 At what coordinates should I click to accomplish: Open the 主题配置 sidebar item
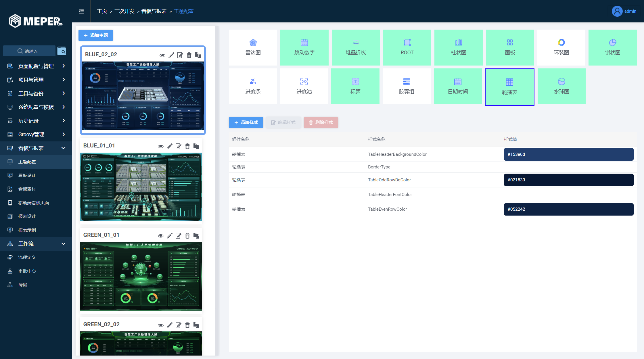(36, 162)
